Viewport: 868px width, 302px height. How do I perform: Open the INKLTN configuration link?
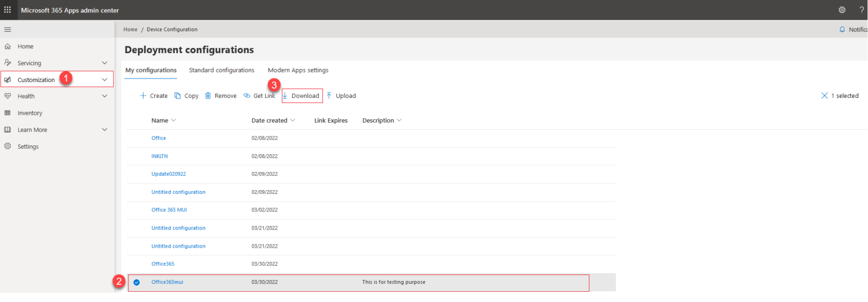tap(159, 156)
